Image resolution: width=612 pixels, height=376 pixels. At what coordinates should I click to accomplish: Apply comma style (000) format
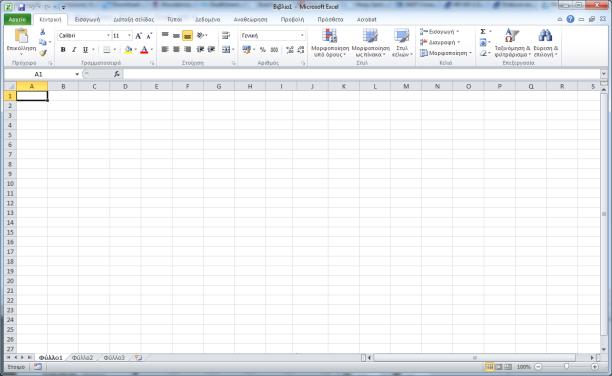pos(274,50)
